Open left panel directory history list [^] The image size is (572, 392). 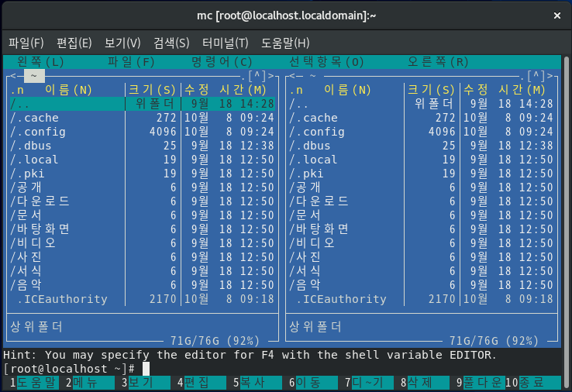click(257, 76)
